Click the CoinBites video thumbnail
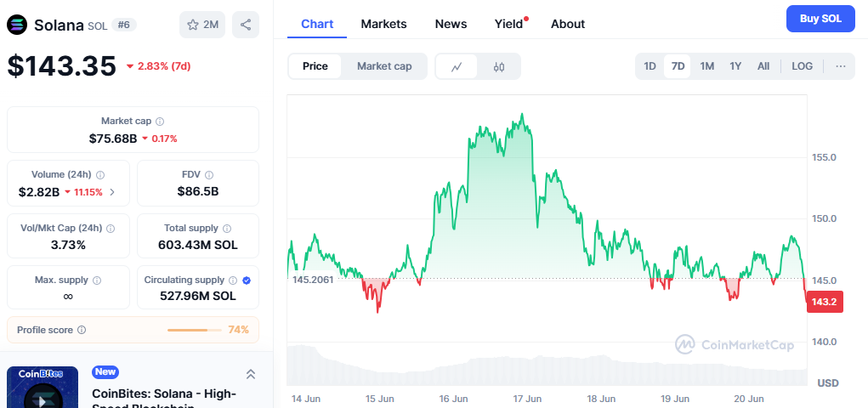Viewport: 868px width, 408px height. click(43, 387)
